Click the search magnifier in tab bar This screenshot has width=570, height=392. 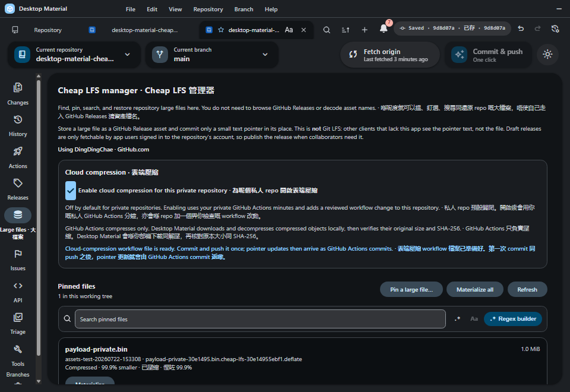[327, 30]
